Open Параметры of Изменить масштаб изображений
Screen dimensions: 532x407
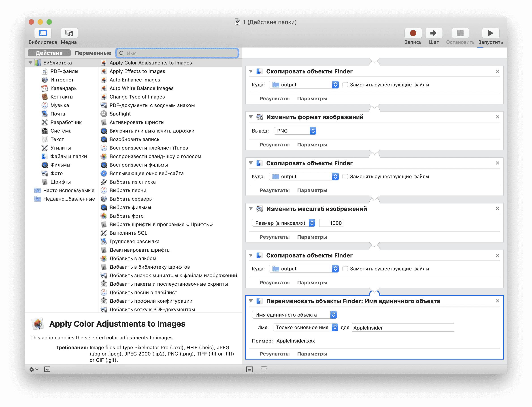(x=312, y=237)
